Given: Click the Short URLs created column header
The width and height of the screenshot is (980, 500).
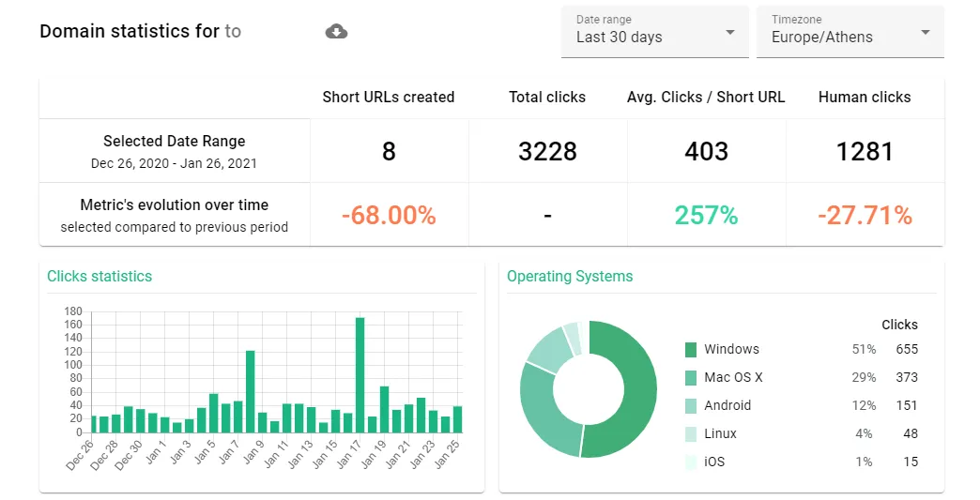Looking at the screenshot, I should click(388, 98).
